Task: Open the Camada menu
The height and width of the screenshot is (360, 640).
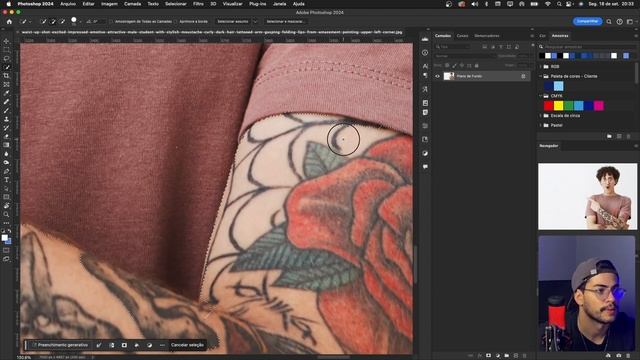Action: (x=132, y=4)
